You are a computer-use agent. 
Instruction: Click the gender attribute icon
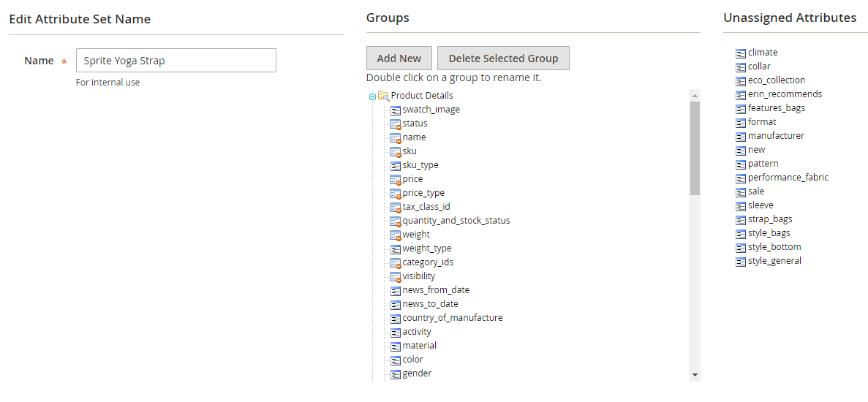(x=396, y=373)
